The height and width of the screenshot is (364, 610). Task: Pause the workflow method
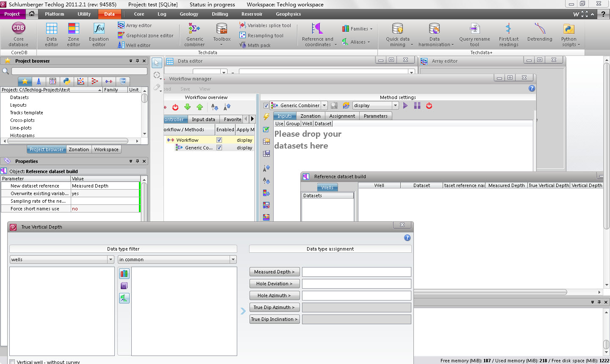(417, 105)
